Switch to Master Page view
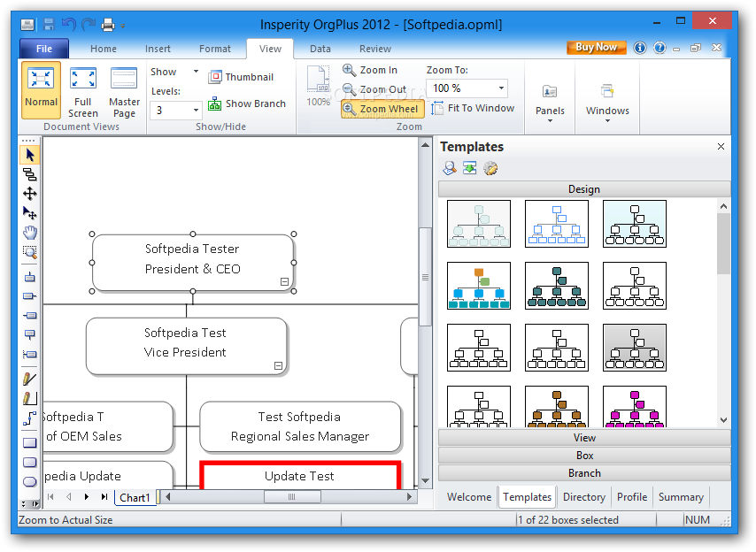756x552 pixels. point(125,92)
